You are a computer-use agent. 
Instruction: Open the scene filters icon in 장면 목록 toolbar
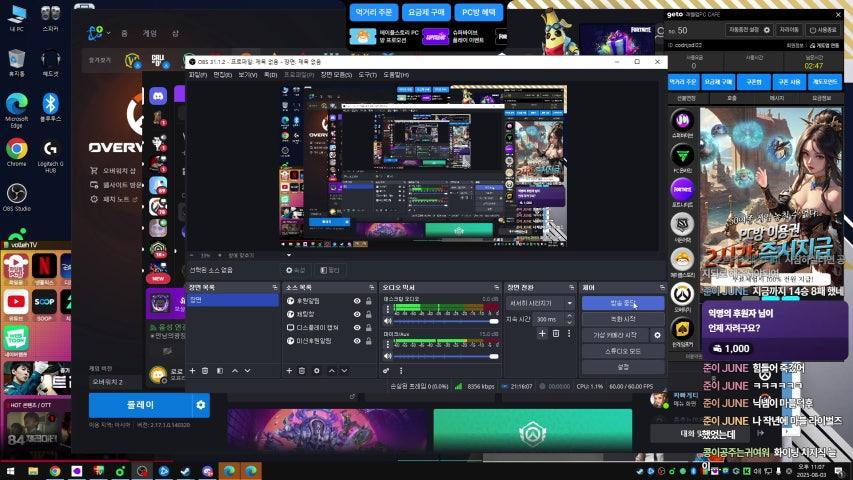220,371
